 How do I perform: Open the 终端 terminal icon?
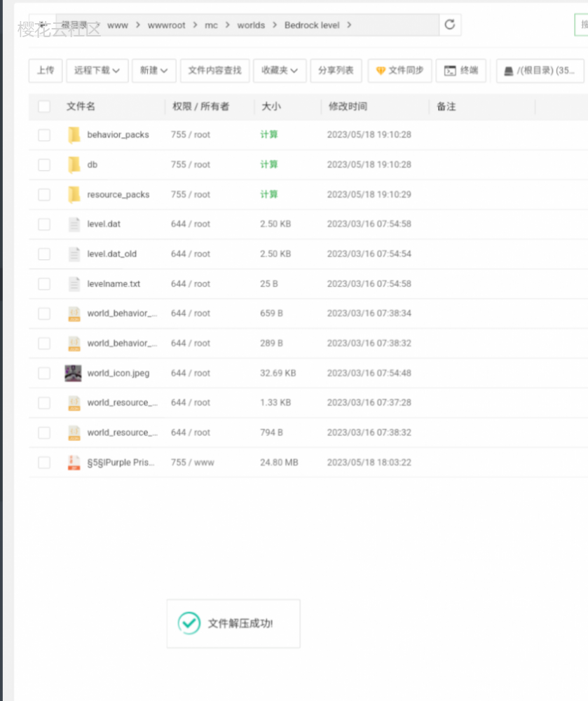pyautogui.click(x=461, y=71)
